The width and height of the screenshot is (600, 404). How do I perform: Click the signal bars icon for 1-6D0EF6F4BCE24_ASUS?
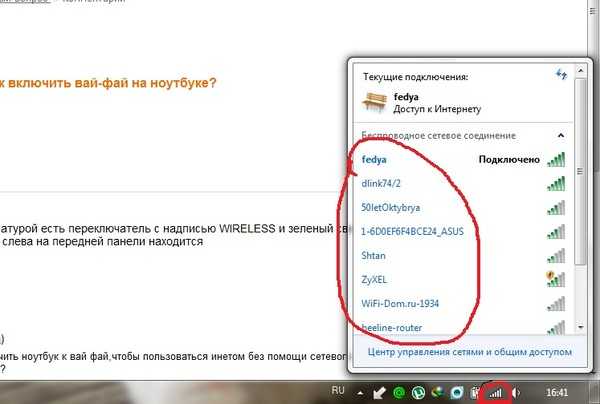pos(556,232)
